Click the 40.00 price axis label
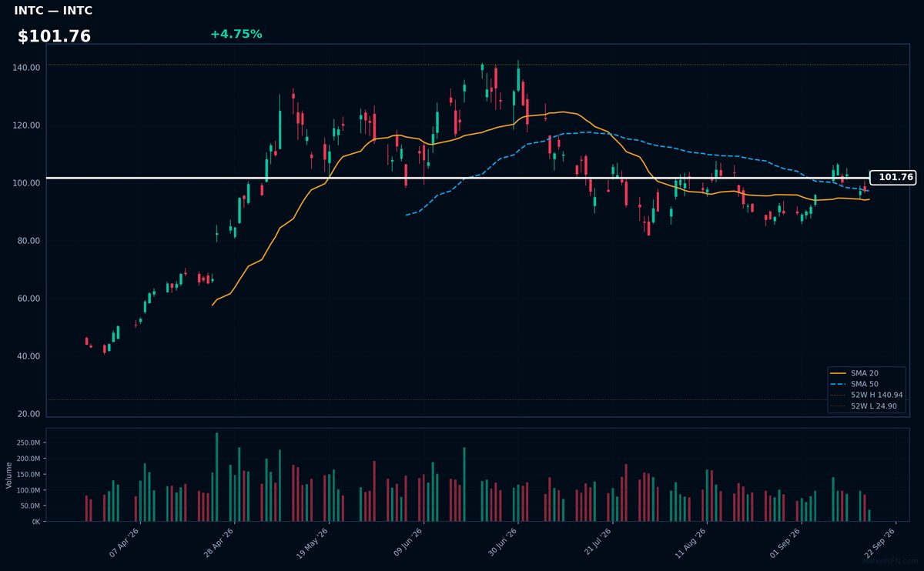Image resolution: width=924 pixels, height=571 pixels. point(30,356)
